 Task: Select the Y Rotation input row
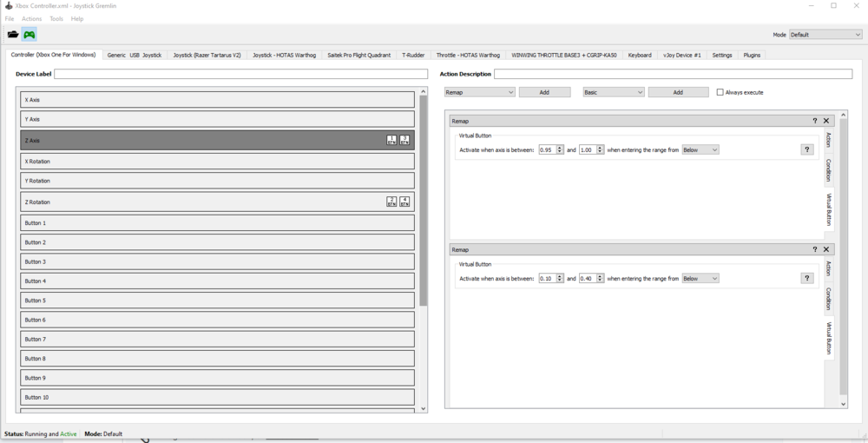218,181
